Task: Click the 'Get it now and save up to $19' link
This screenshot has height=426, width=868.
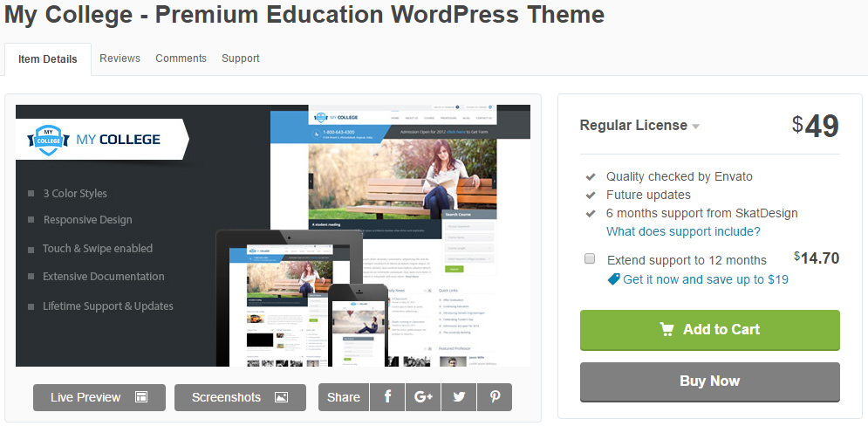Action: [x=705, y=279]
